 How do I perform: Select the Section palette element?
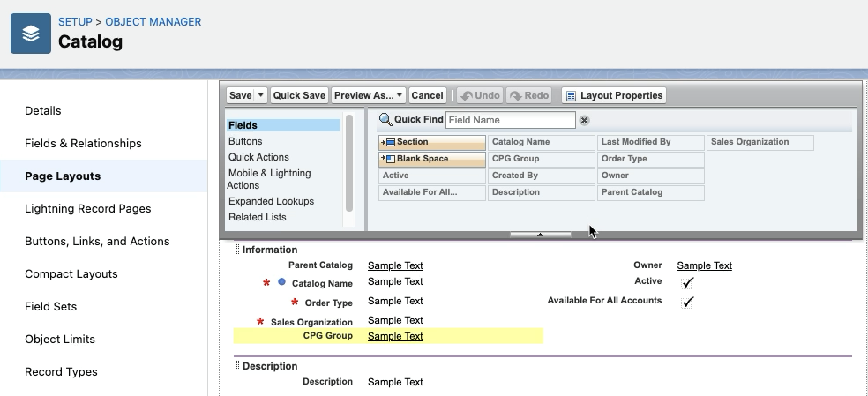[431, 142]
